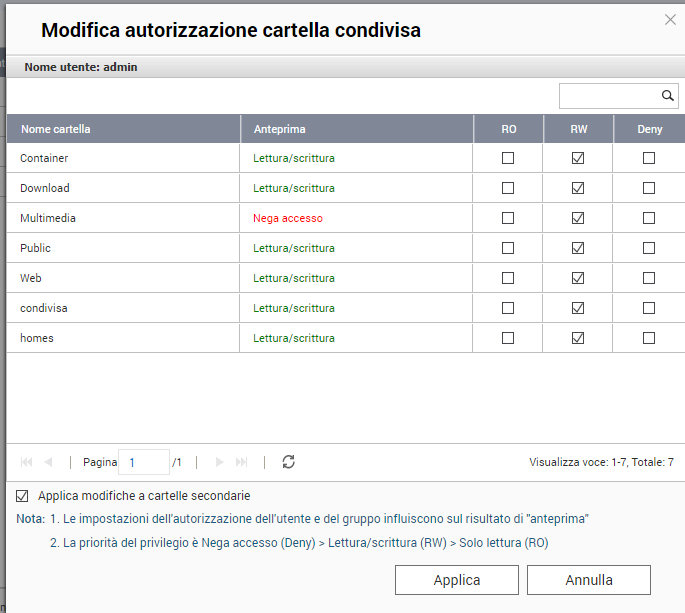This screenshot has height=613, width=685.
Task: Sort by Nome cartella column header
Action: (56, 129)
